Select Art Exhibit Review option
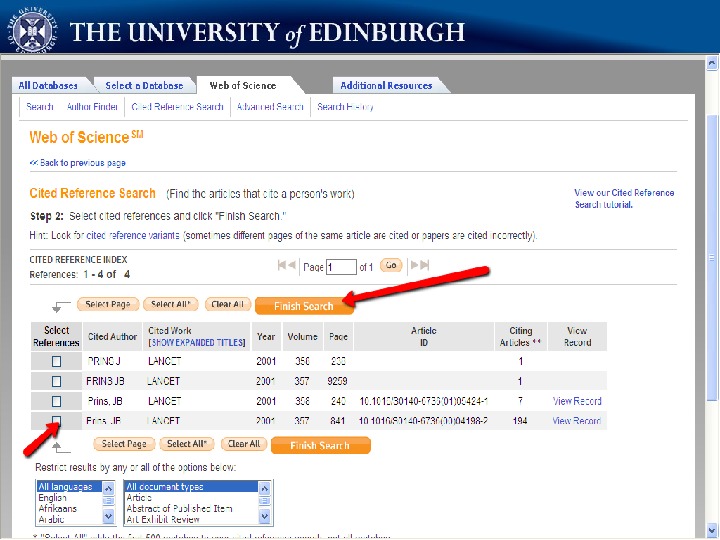Viewport: 720px width, 540px height. click(x=191, y=519)
